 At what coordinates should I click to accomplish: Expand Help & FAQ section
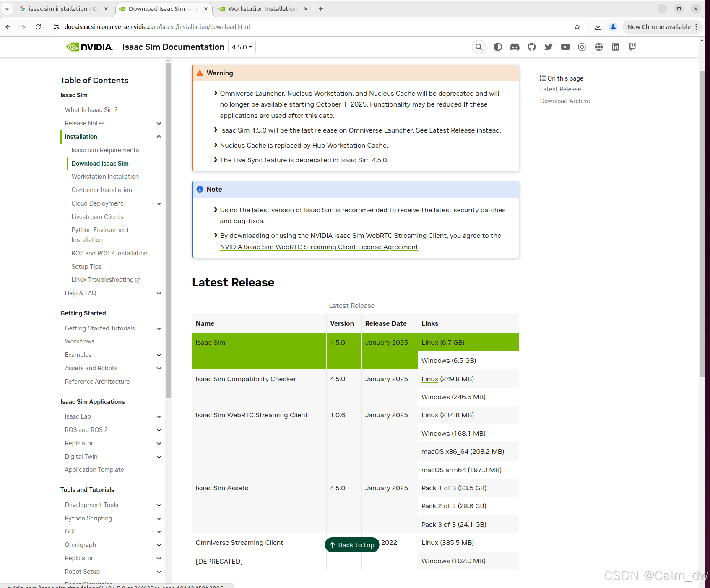tap(159, 293)
